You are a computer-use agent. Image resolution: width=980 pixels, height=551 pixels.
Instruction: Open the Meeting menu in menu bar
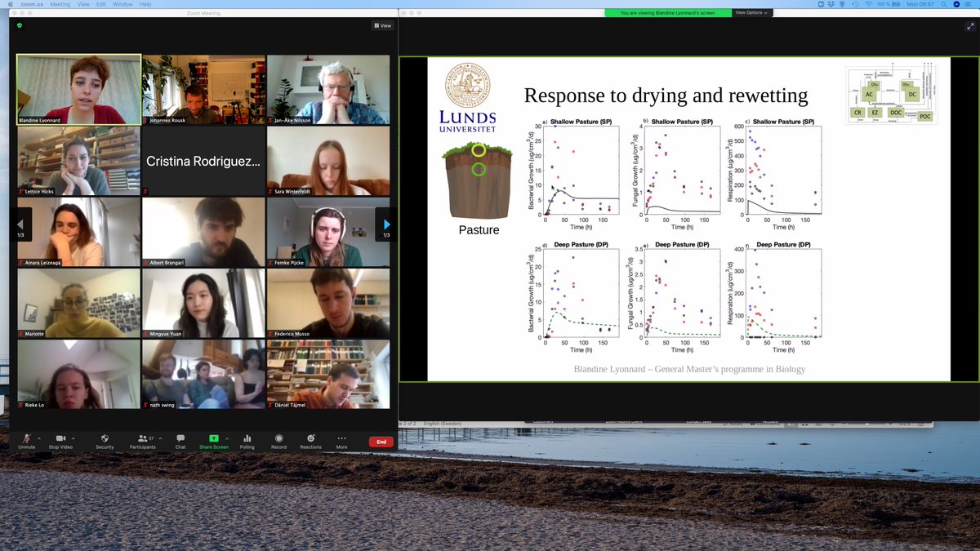(60, 4)
